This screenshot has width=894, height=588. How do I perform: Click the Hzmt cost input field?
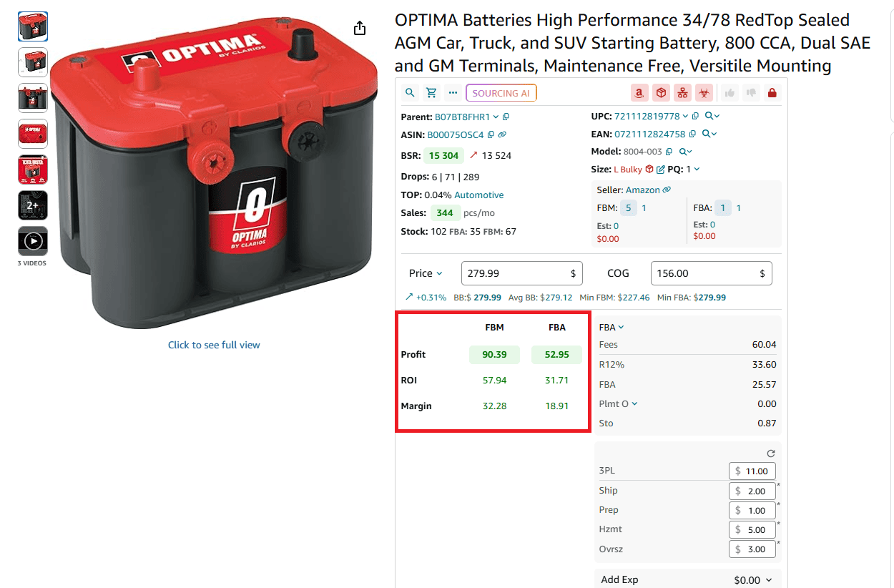pos(752,530)
